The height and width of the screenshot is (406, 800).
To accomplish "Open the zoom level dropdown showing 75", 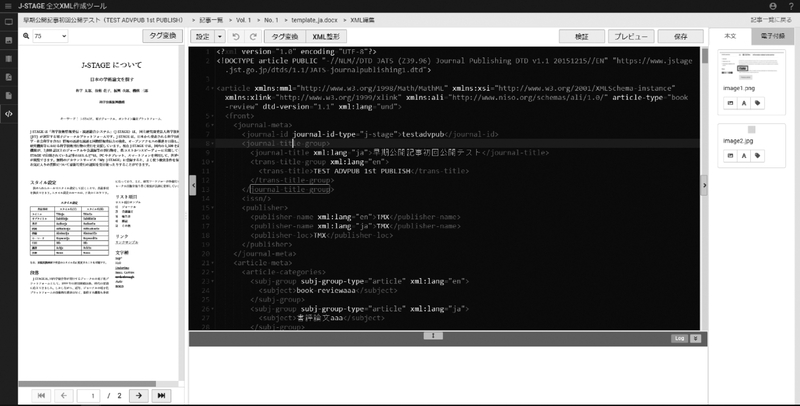I will coord(50,36).
